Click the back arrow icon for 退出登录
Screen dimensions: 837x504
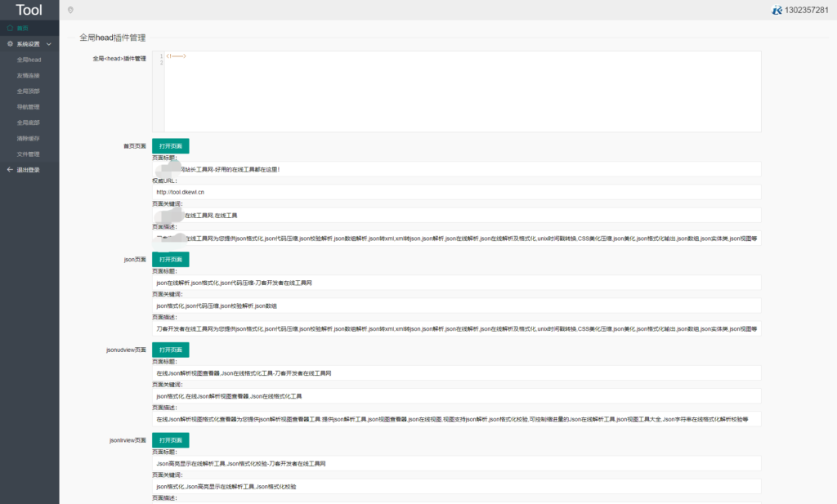point(10,170)
